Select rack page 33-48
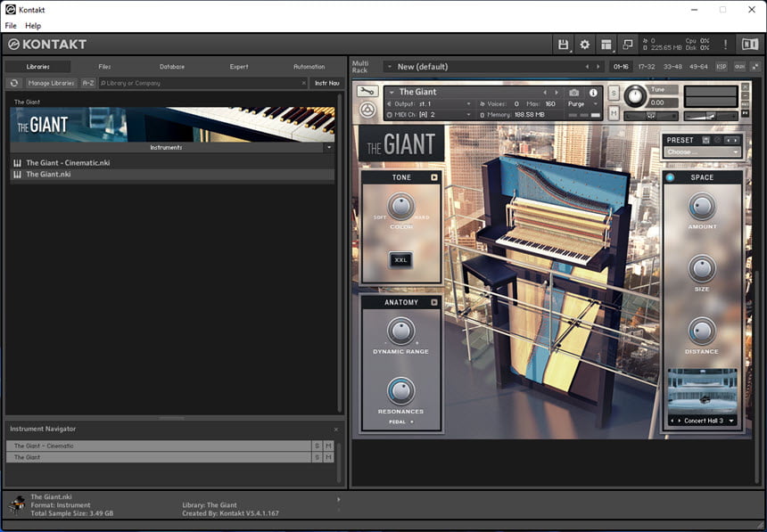The height and width of the screenshot is (532, 767). click(672, 67)
